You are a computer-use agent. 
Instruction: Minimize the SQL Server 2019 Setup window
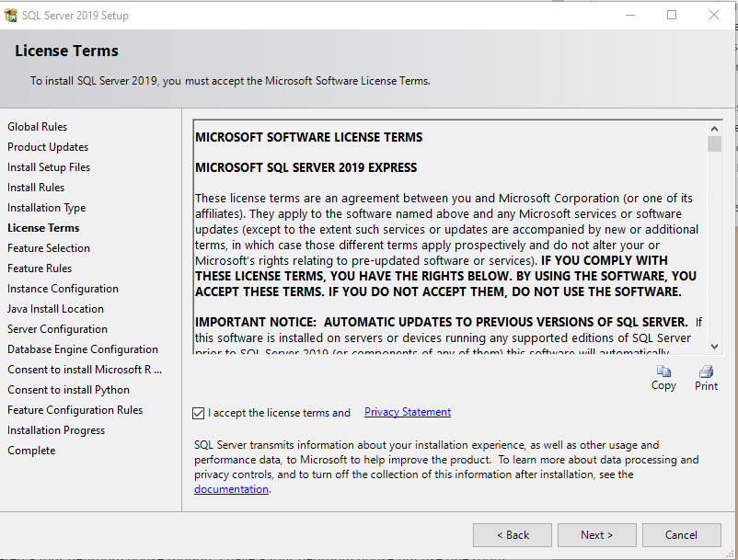pos(630,15)
